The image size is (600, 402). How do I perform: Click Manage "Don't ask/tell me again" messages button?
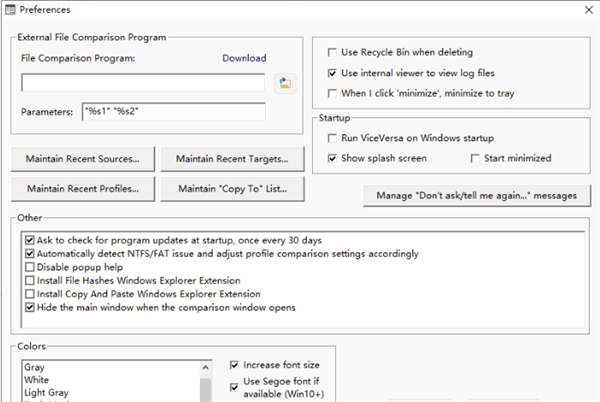pyautogui.click(x=477, y=195)
